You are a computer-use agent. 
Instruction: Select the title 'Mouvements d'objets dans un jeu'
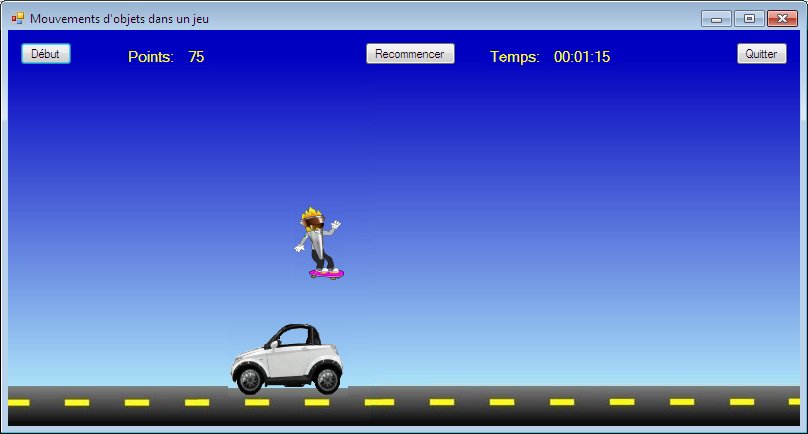point(120,19)
